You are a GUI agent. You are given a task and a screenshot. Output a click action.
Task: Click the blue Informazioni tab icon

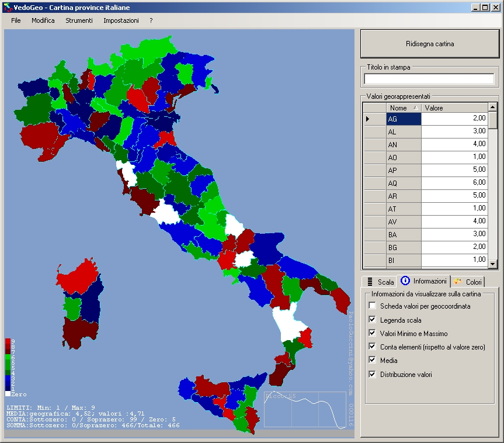[405, 281]
